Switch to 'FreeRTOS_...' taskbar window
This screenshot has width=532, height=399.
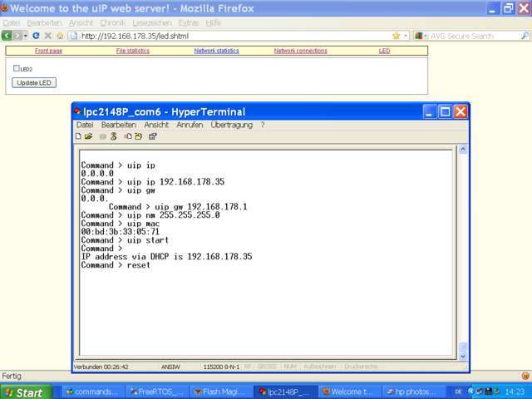(x=157, y=392)
